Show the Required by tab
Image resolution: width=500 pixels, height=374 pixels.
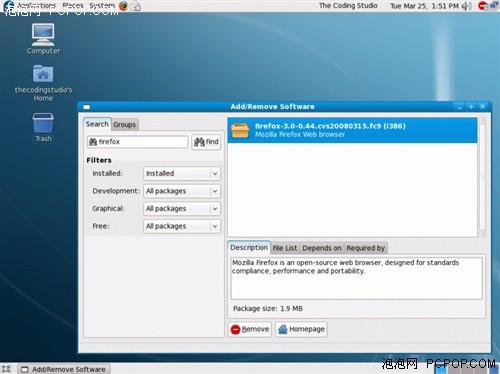click(366, 248)
